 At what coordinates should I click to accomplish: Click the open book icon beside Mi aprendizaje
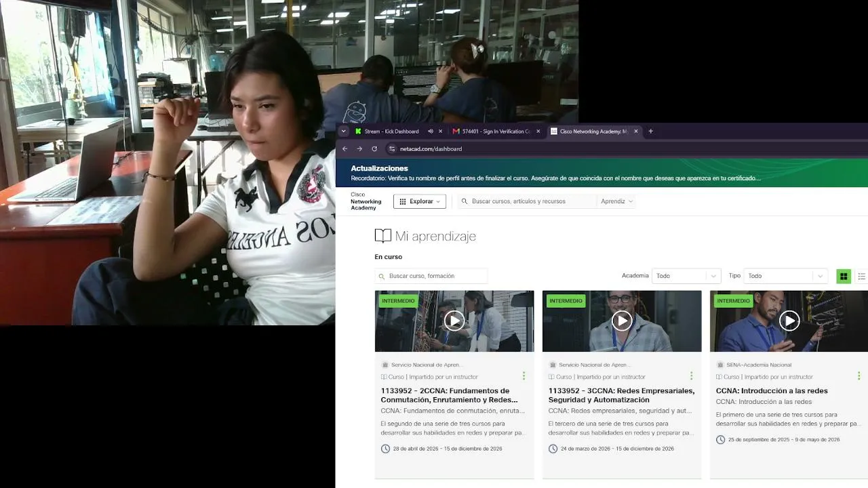pos(382,236)
